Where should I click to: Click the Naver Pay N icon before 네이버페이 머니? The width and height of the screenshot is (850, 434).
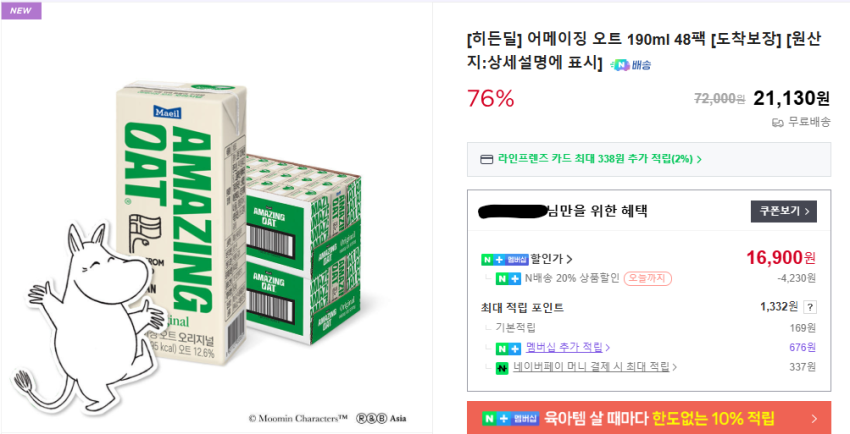503,368
